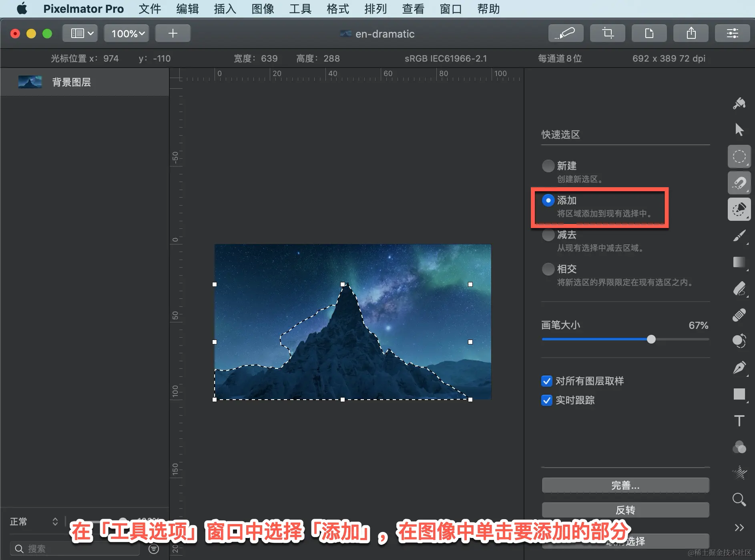The image size is (755, 560).
Task: Choose the Zoom magnifier tool
Action: pos(739,500)
